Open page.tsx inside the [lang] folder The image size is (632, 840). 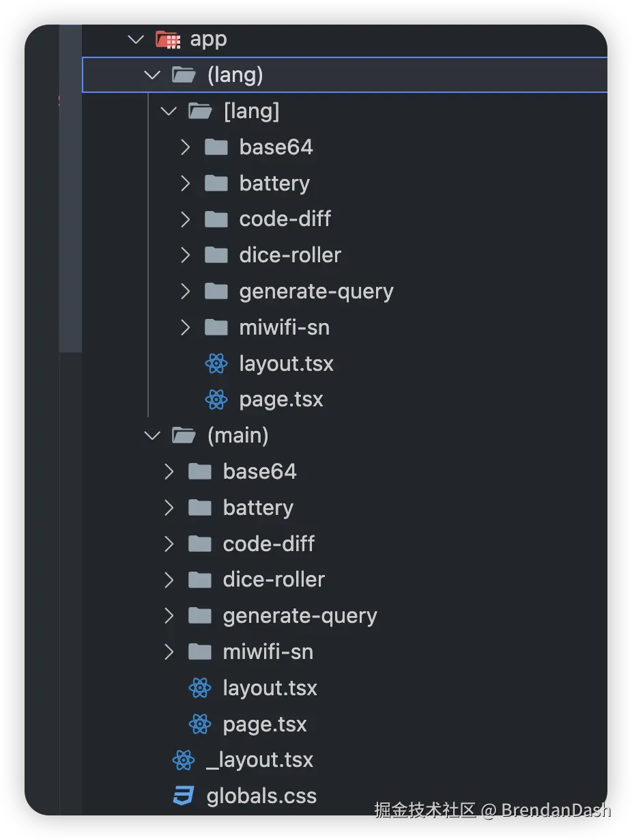[281, 400]
